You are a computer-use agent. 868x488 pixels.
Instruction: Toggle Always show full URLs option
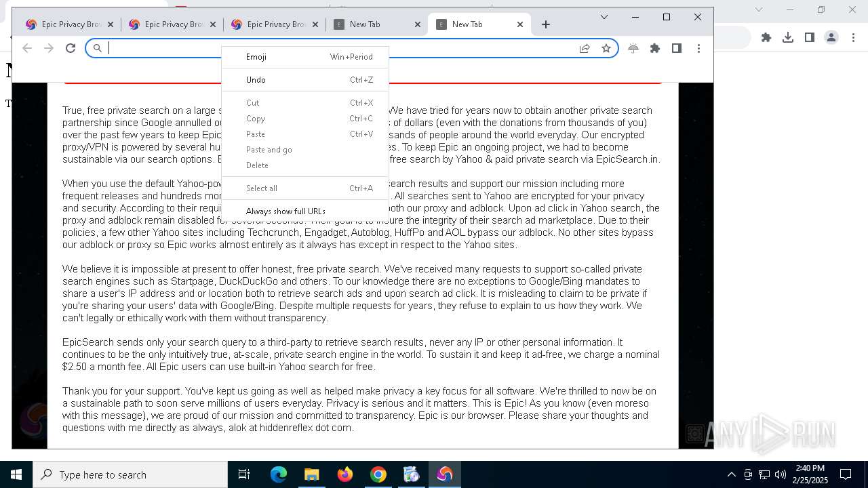[x=305, y=211]
